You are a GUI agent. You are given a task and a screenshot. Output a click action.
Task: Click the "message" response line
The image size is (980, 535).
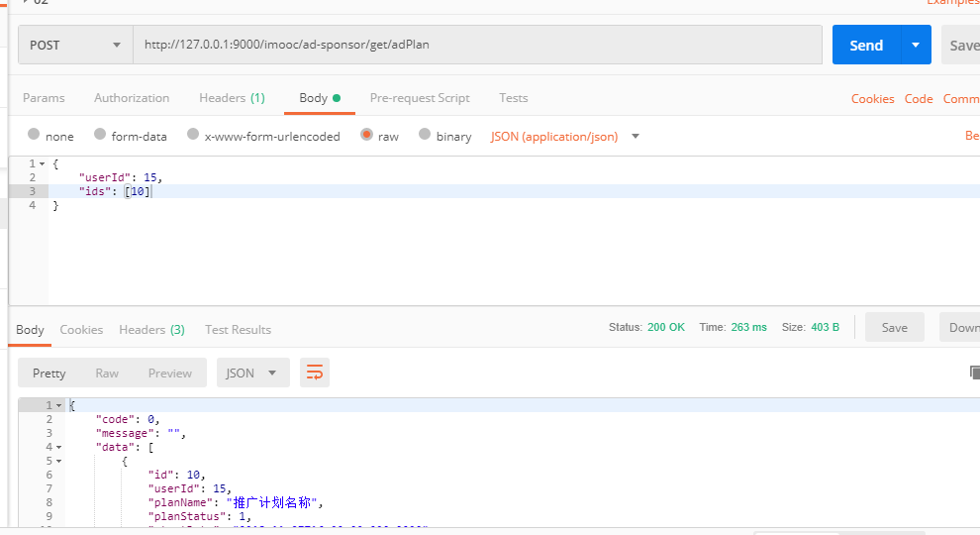(141, 434)
